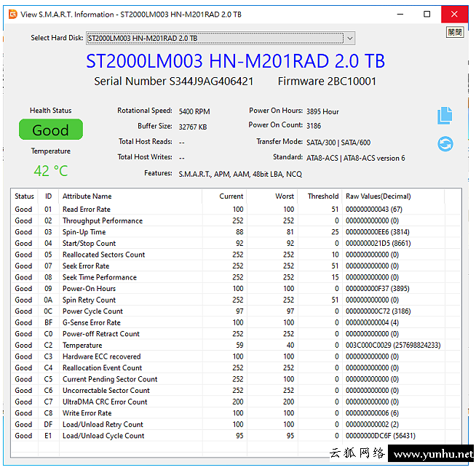476x470 pixels.
Task: Click the 關閉 button at top right
Action: tap(455, 32)
